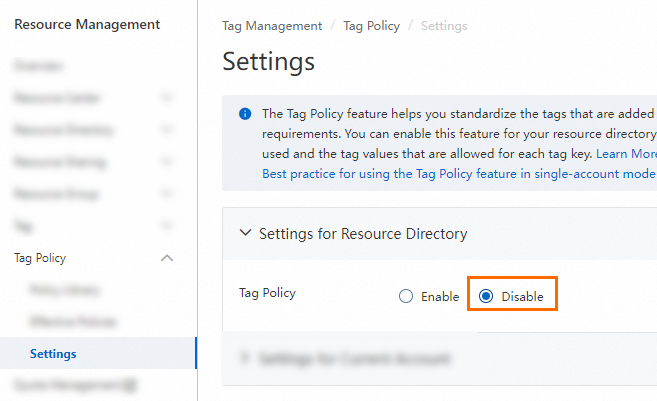The image size is (657, 401).
Task: Select the Disable radio button for Tag Policy
Action: [487, 296]
